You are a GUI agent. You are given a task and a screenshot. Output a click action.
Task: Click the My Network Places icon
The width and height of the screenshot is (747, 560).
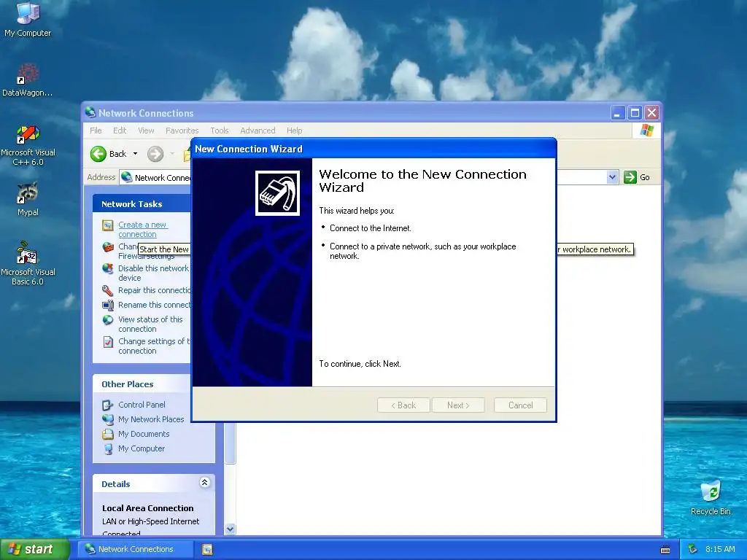point(108,419)
